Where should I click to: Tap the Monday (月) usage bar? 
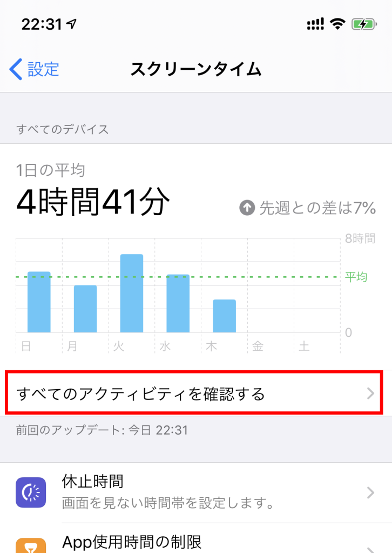[85, 309]
